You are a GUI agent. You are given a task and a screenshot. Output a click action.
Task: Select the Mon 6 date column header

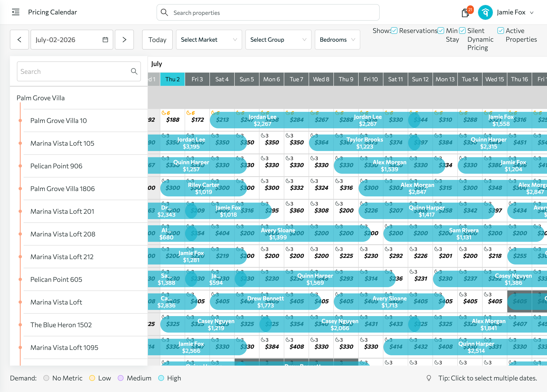(x=272, y=79)
